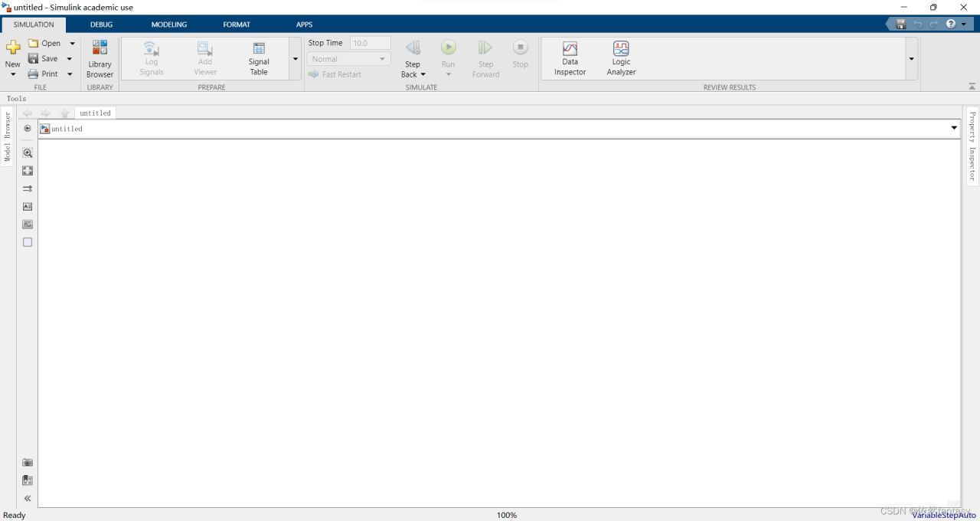
Task: Collapse the canvas palette with double-chevron
Action: 28,498
